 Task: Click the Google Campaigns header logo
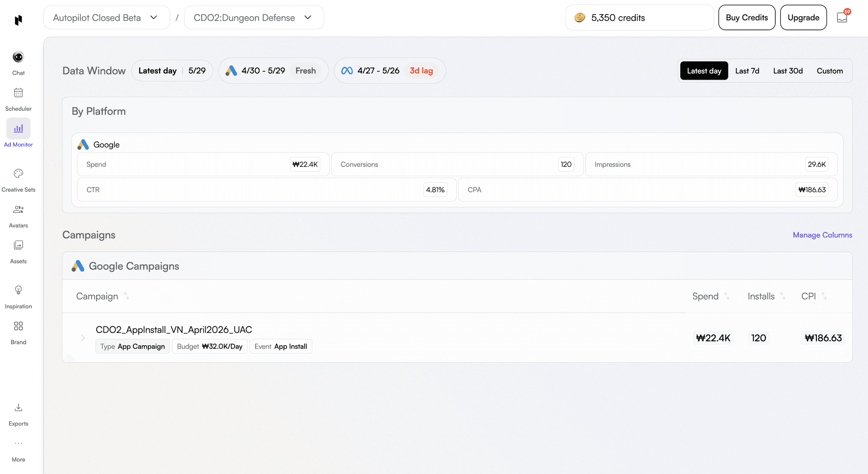78,266
